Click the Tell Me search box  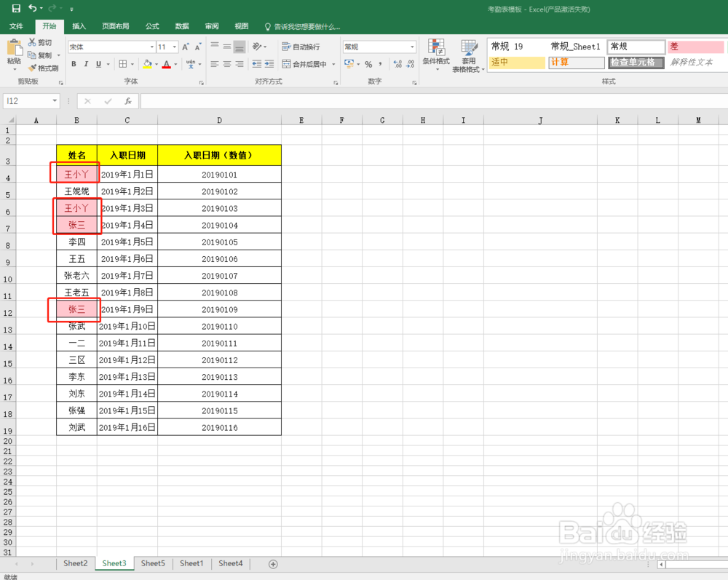303,26
